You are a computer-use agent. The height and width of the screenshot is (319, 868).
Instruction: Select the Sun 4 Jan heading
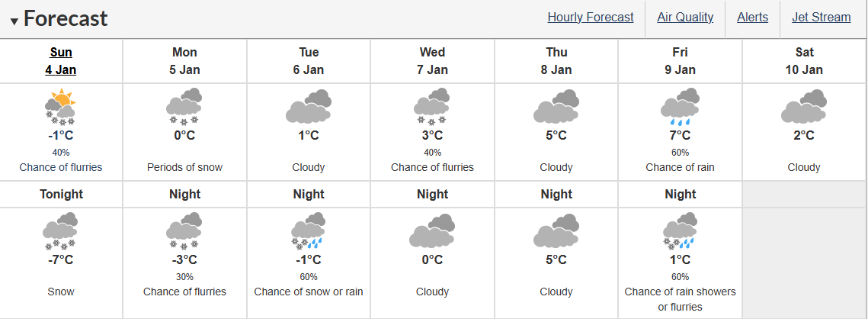coord(61,61)
